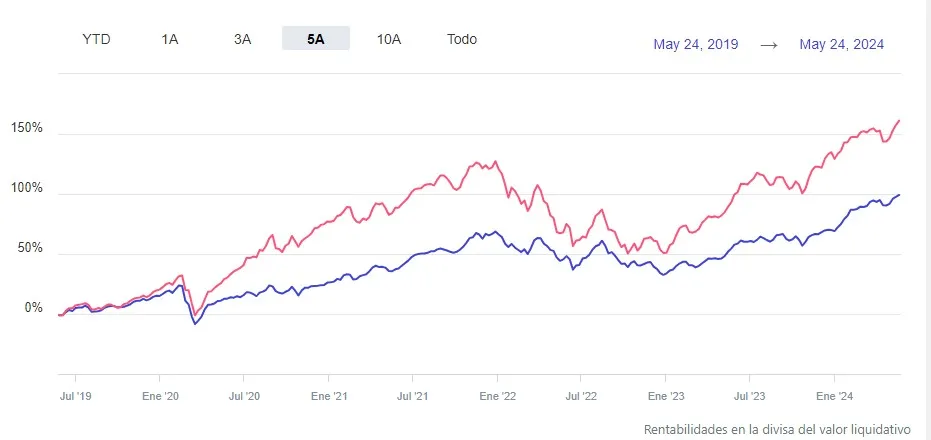Click the Rentabilidades footnote text

pos(777,428)
